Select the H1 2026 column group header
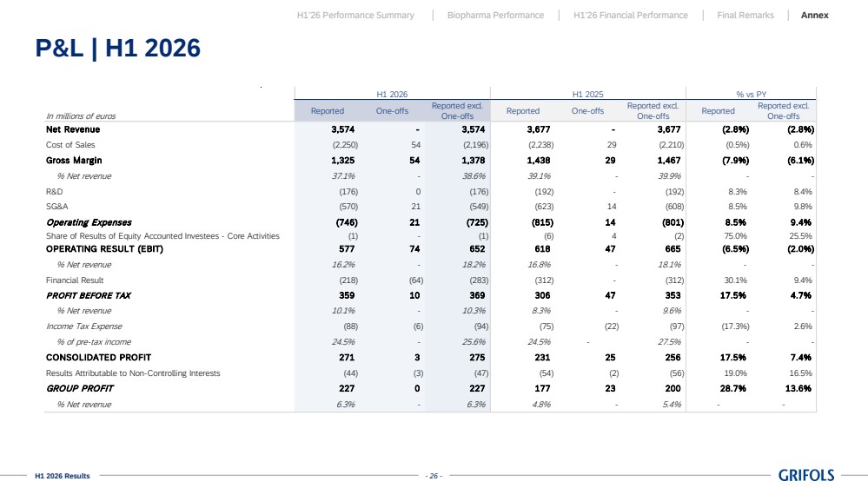The width and height of the screenshot is (868, 488). [392, 94]
